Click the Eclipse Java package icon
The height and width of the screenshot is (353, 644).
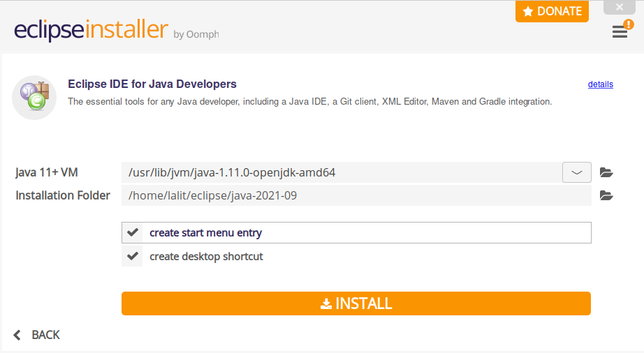(34, 98)
